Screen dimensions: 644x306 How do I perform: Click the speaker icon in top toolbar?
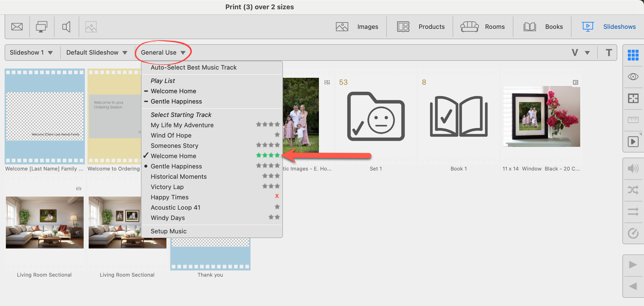[66, 27]
